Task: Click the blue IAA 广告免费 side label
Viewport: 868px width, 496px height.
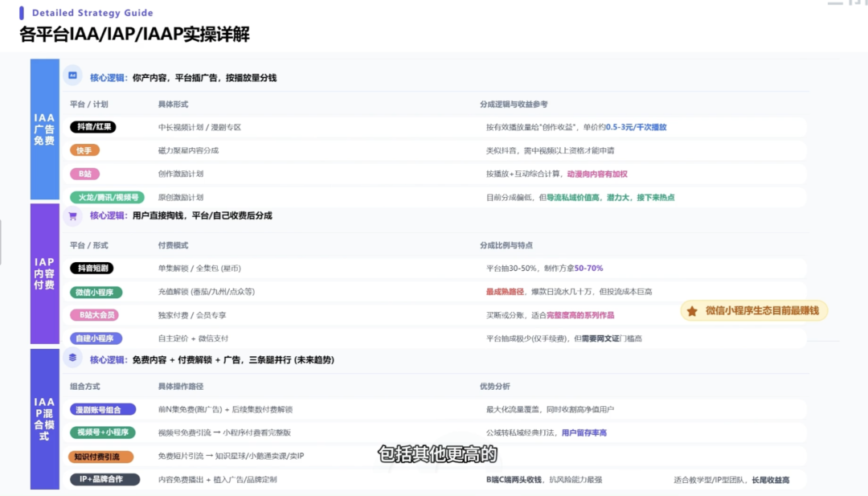Action: coord(44,129)
